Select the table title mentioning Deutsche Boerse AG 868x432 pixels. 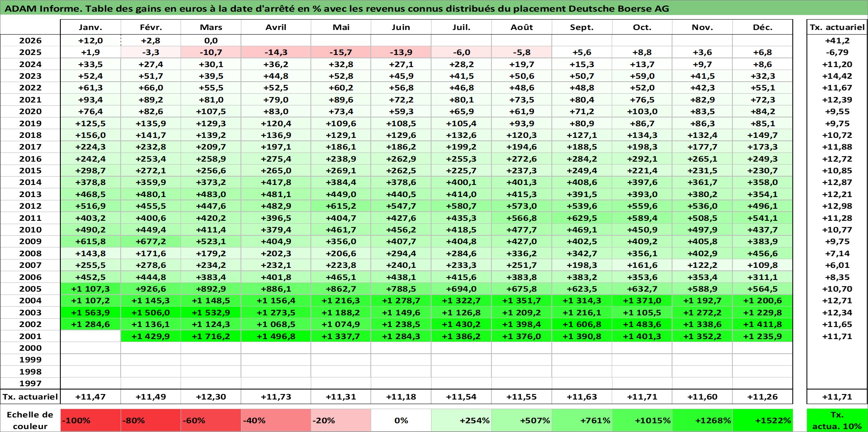click(337, 8)
